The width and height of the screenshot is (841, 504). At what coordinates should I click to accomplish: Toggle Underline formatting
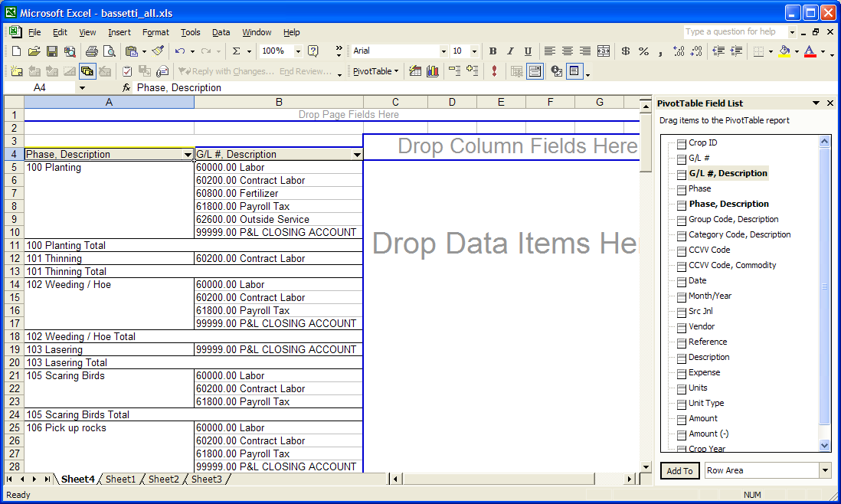point(528,51)
